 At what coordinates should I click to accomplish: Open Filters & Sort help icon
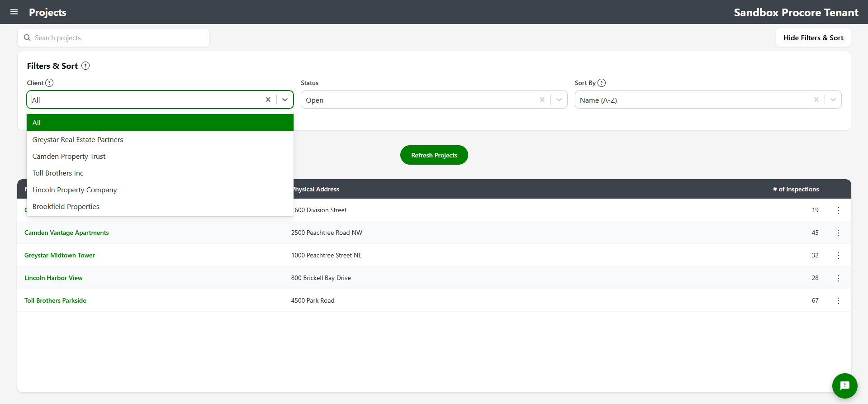[85, 66]
